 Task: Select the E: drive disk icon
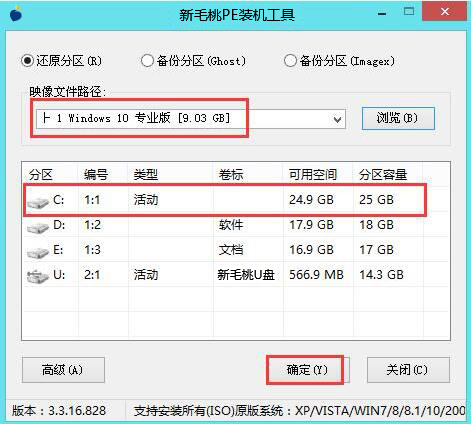pyautogui.click(x=38, y=252)
